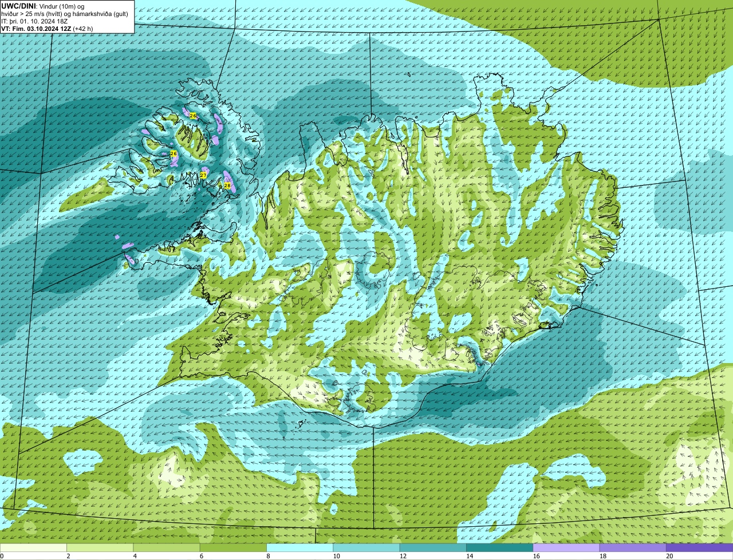Click the legend scale label "20"
Viewport: 733px width, 560px height.
(x=669, y=556)
